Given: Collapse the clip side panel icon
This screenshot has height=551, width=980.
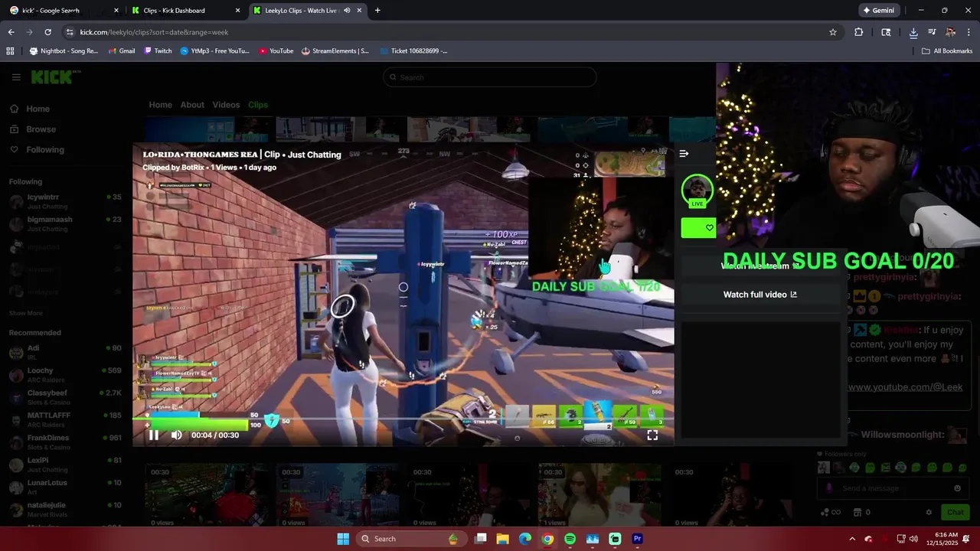Looking at the screenshot, I should [x=684, y=154].
